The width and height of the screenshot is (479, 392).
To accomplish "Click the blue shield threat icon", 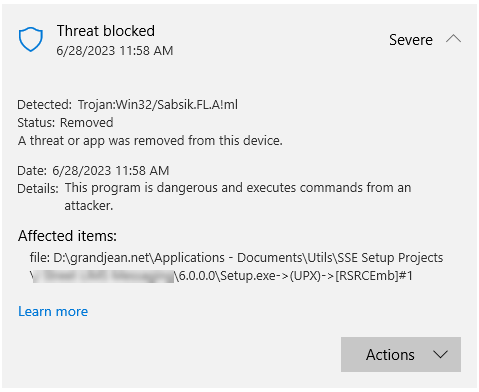I will pos(31,39).
